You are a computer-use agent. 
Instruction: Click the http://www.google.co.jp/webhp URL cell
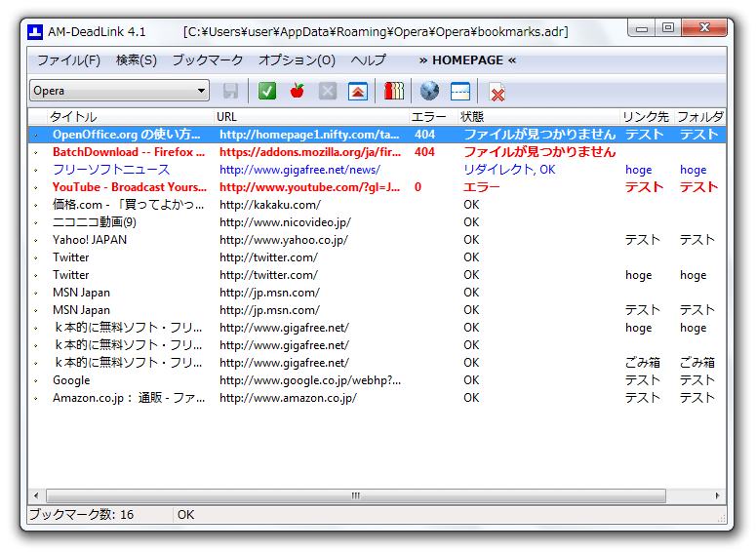click(310, 380)
